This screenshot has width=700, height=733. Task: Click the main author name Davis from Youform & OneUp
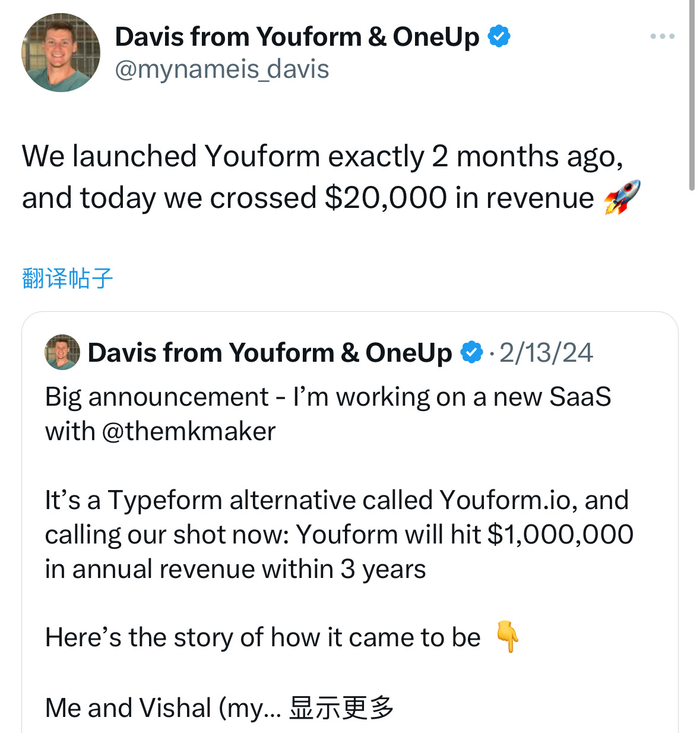pos(297,37)
